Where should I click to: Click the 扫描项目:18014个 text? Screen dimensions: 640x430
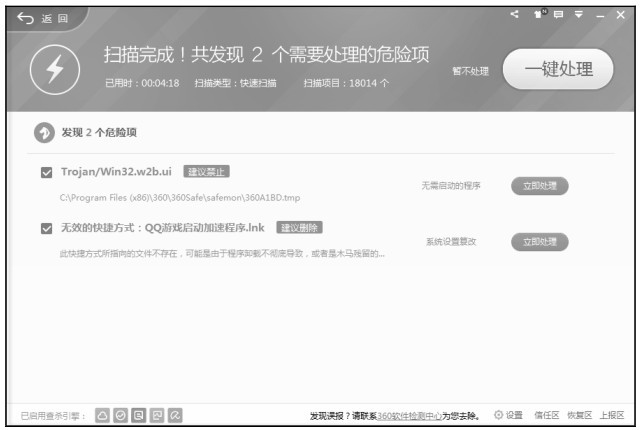(346, 83)
